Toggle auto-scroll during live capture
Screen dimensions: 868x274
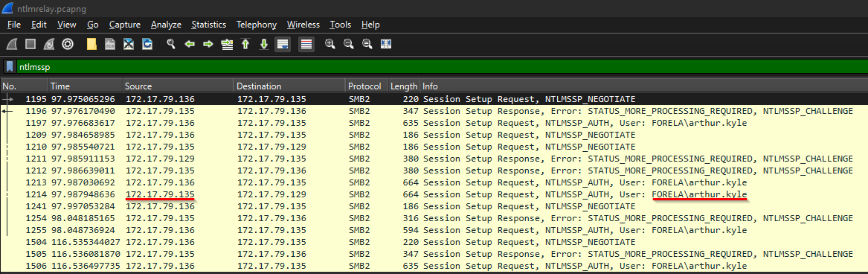283,45
